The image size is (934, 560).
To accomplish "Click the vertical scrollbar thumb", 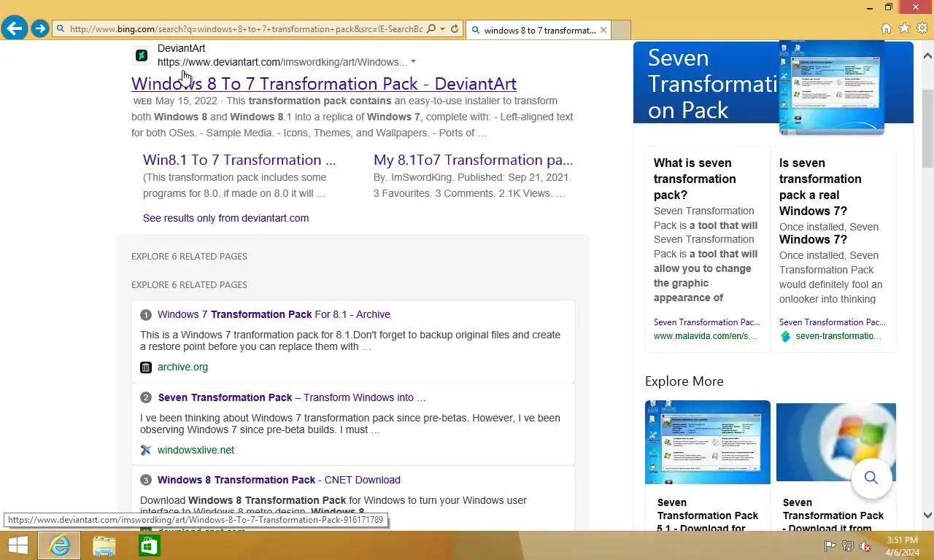I will [927, 129].
